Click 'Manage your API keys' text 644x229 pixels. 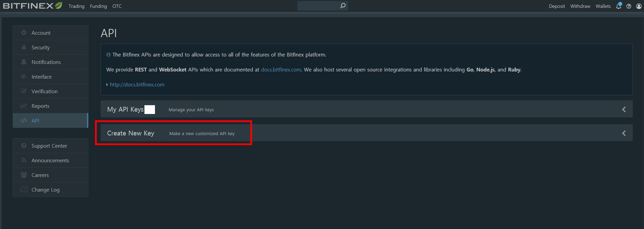[x=191, y=110]
